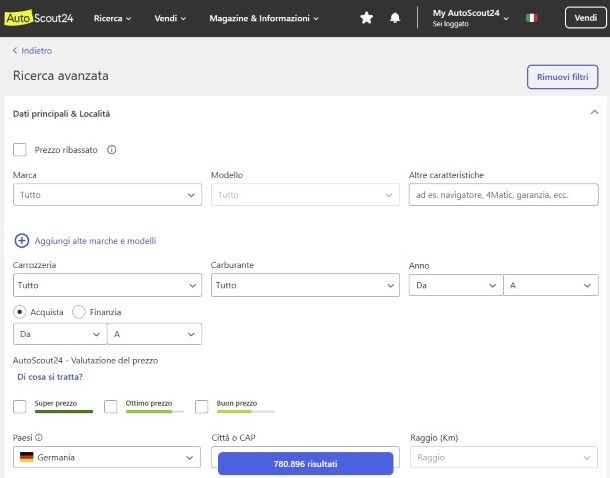The width and height of the screenshot is (610, 478).
Task: Tick the Prezzo ribassato checkbox
Action: (20, 150)
